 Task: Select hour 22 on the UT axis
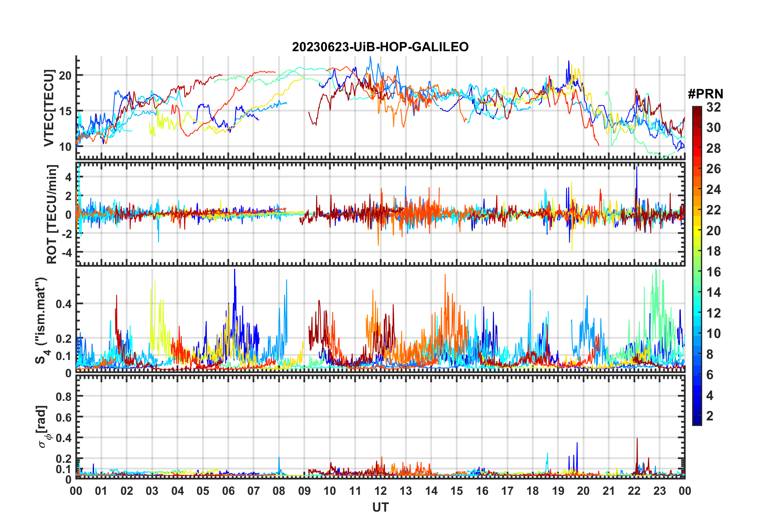(x=634, y=491)
